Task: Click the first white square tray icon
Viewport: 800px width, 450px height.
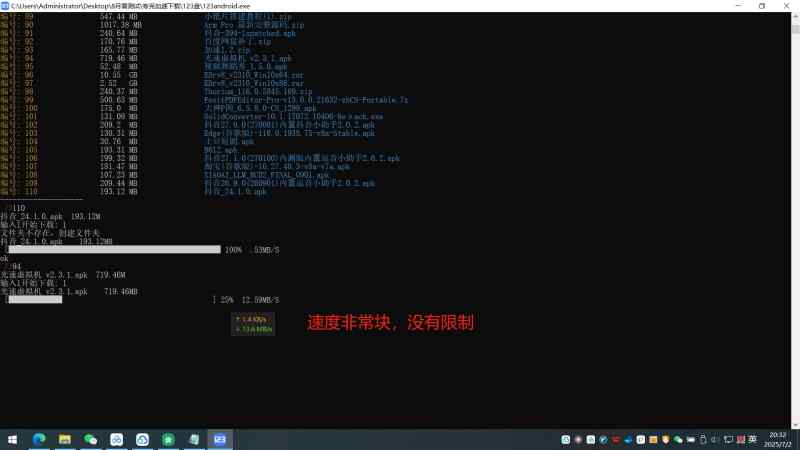Action: [566, 439]
